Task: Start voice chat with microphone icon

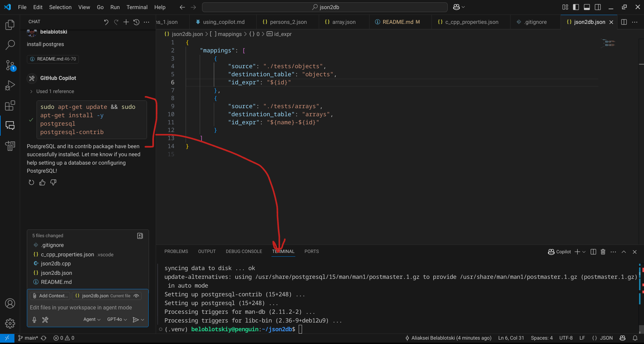Action: pos(34,319)
